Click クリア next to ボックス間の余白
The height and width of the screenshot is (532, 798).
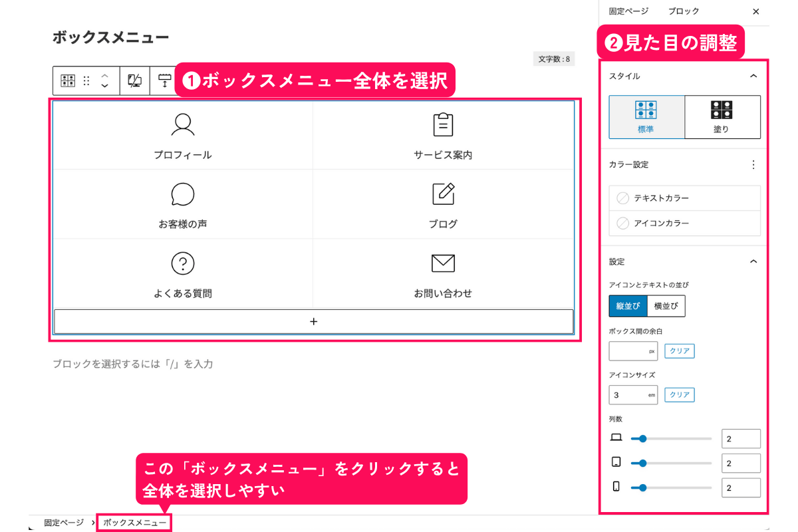click(x=679, y=351)
